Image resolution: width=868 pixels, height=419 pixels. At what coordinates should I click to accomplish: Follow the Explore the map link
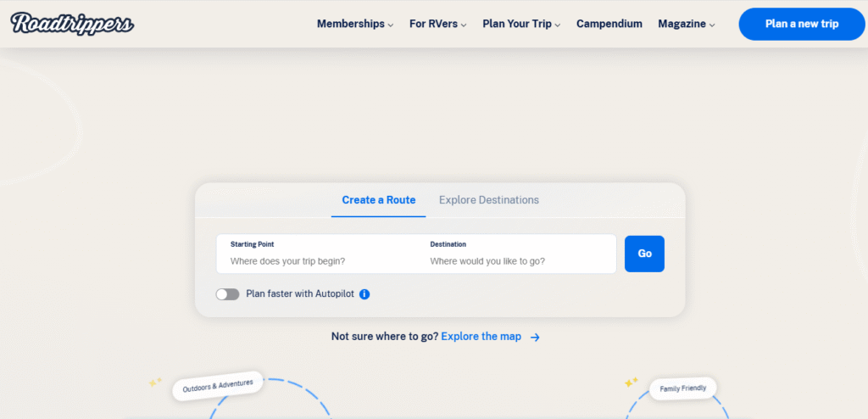481,337
